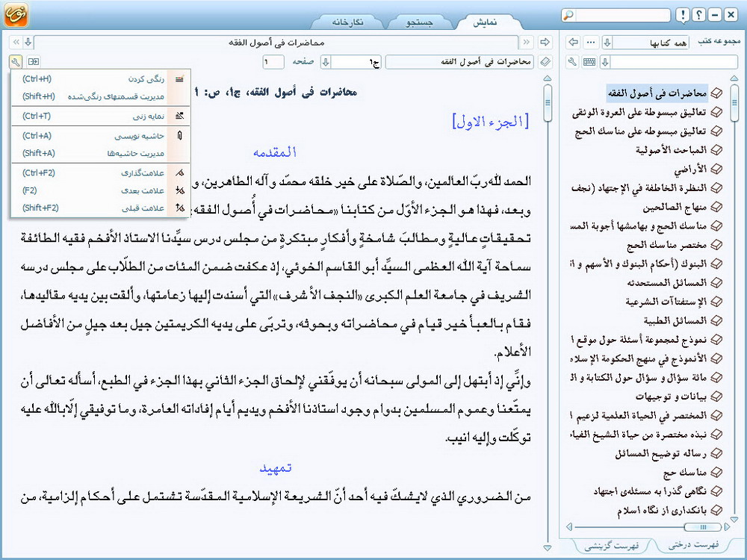747x560 pixels.
Task: Click the paperclip icon for حاشیه نویسی
Action: 179,136
